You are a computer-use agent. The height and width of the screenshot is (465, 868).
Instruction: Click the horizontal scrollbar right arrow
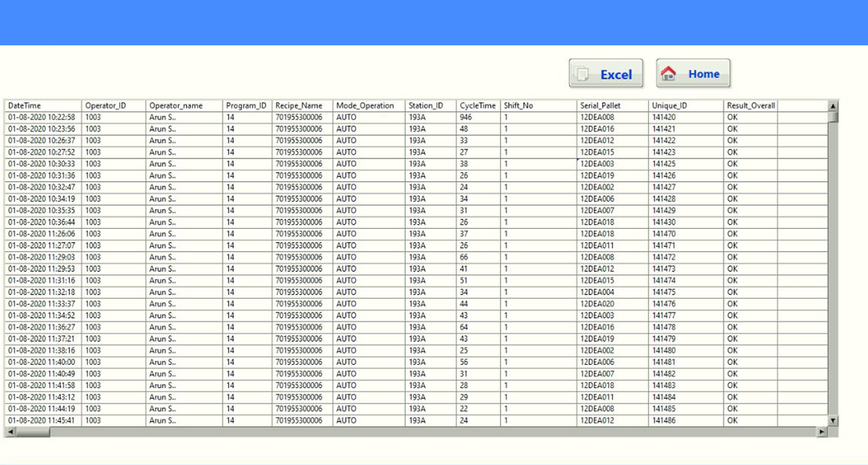822,432
